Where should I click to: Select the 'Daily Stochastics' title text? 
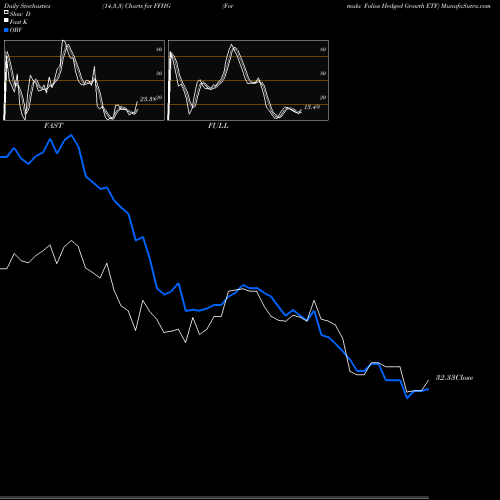point(27,6)
